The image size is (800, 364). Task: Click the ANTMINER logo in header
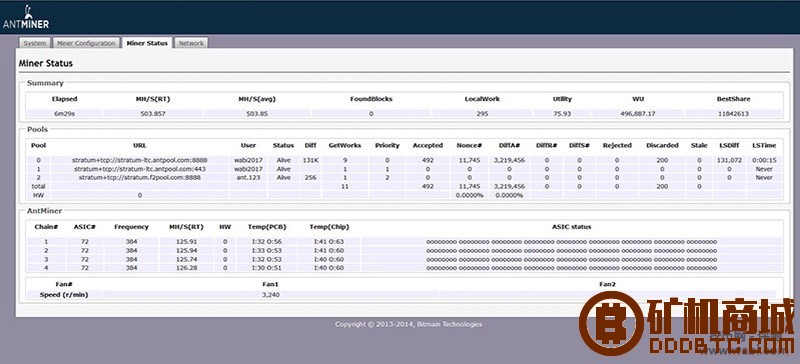(x=26, y=17)
